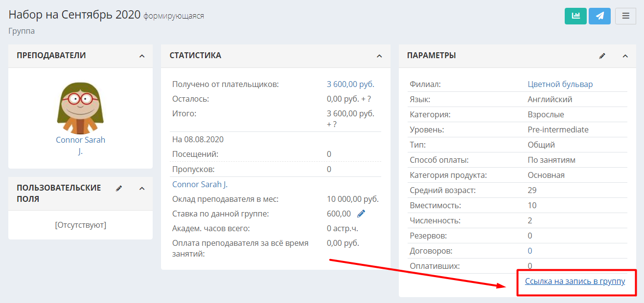Collapse the Пользовательские поля panel
644x303 pixels.
pos(142,188)
